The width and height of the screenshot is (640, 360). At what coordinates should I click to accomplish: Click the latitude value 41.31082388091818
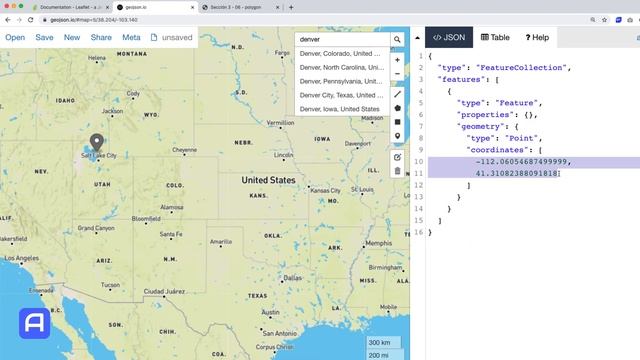[516, 173]
